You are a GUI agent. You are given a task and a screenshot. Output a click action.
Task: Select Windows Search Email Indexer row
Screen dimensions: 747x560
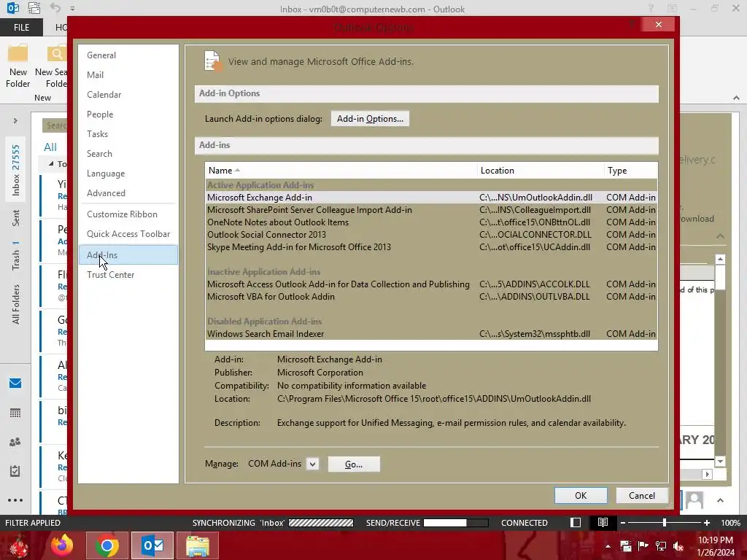click(x=431, y=333)
